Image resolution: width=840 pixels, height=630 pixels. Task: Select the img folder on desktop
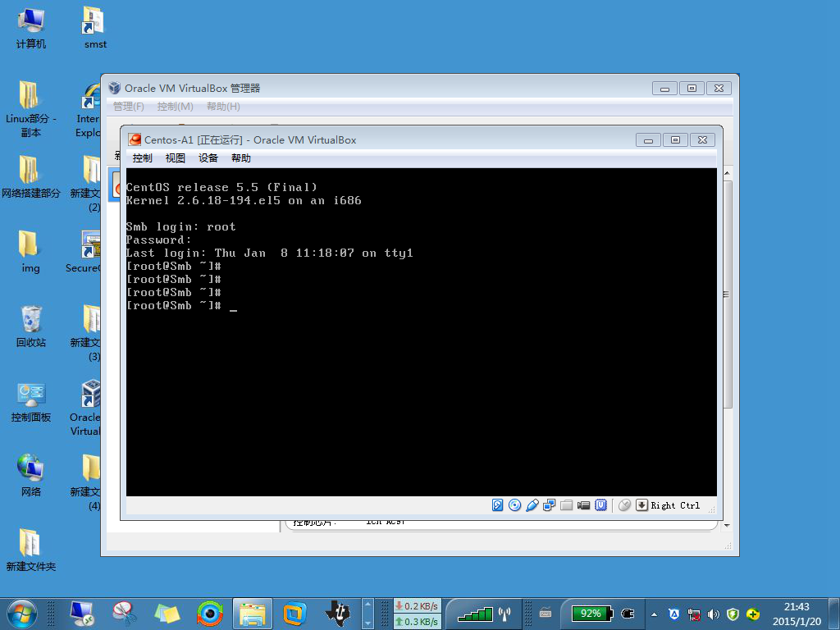pos(30,252)
